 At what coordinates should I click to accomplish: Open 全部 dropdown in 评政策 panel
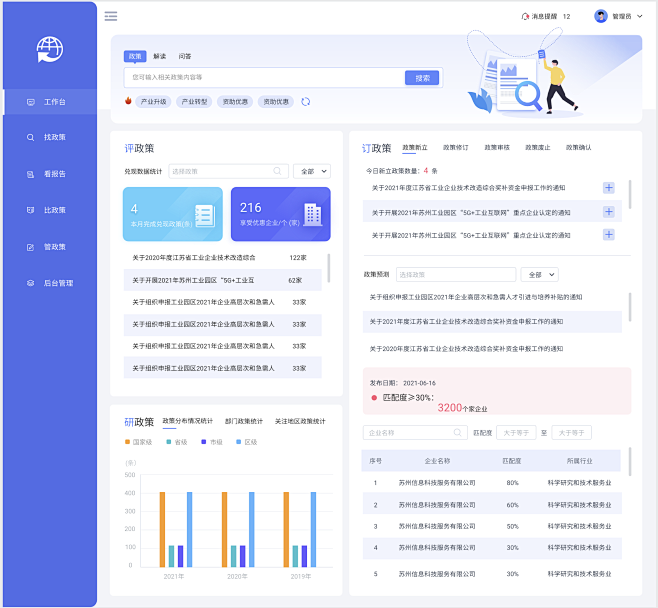[312, 171]
